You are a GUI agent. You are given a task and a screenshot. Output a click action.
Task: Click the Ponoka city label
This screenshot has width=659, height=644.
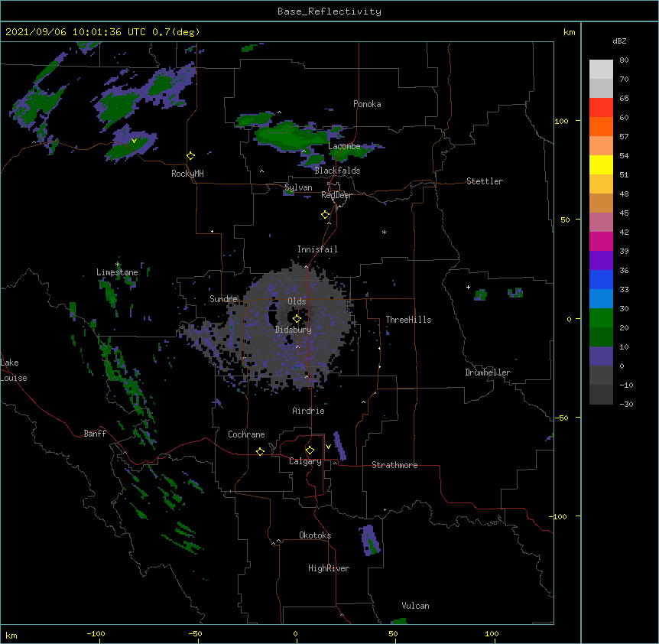(x=367, y=104)
